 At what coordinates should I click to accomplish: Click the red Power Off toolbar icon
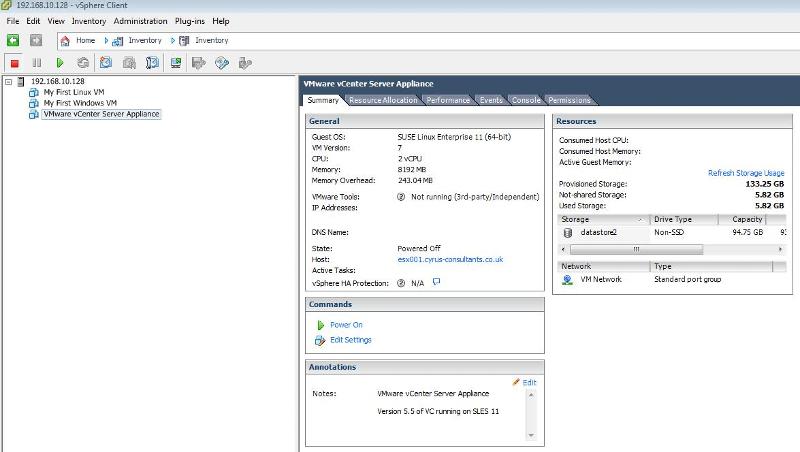point(14,63)
